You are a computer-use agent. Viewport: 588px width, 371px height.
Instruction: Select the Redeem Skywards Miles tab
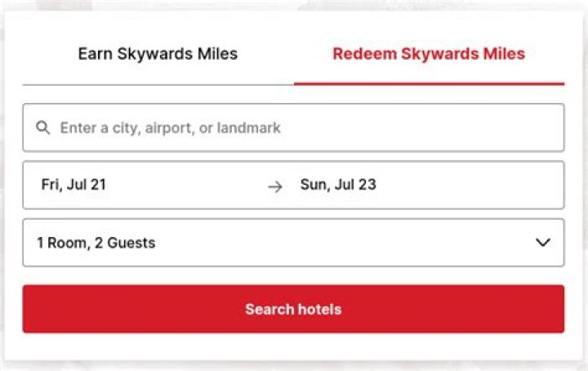(429, 55)
